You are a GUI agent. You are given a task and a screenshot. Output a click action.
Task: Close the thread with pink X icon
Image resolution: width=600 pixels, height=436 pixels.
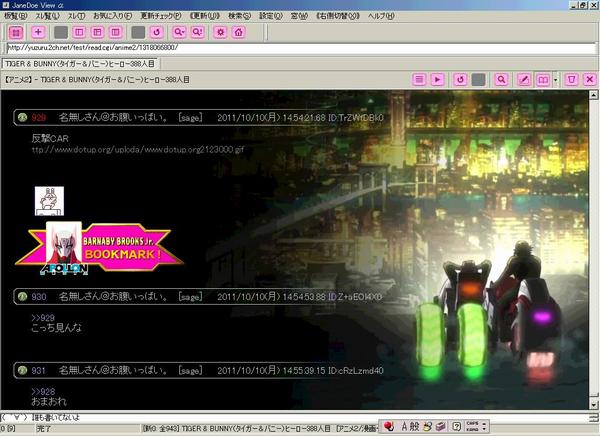pos(590,80)
